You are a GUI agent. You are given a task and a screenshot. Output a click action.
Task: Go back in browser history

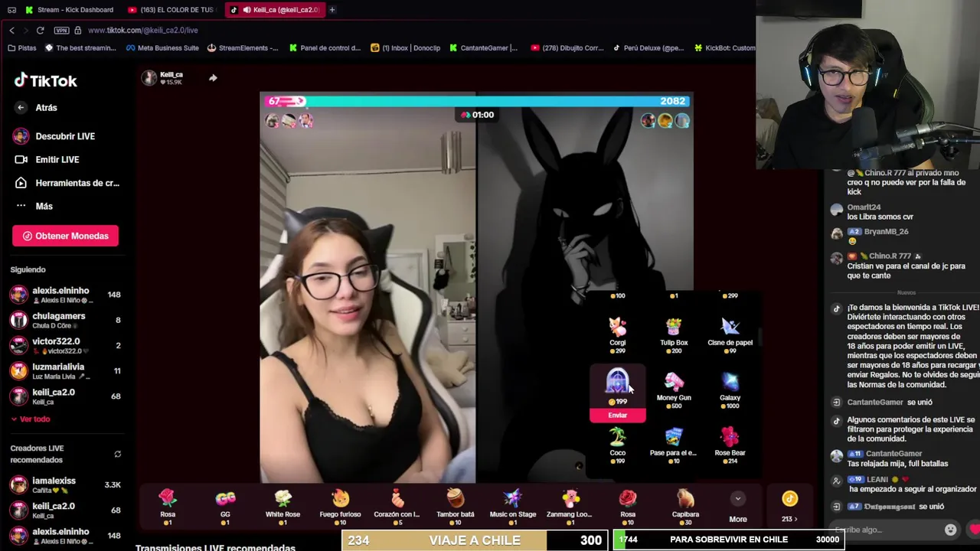(x=11, y=30)
